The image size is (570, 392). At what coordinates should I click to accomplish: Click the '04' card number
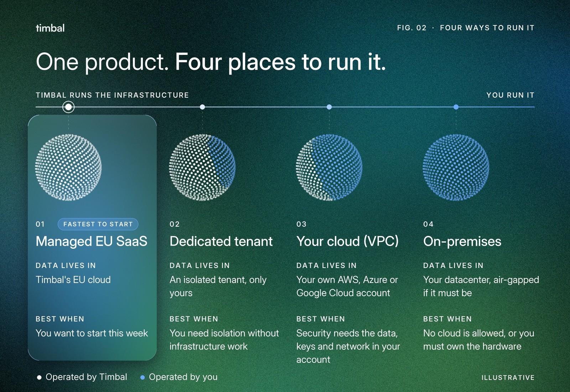(428, 224)
